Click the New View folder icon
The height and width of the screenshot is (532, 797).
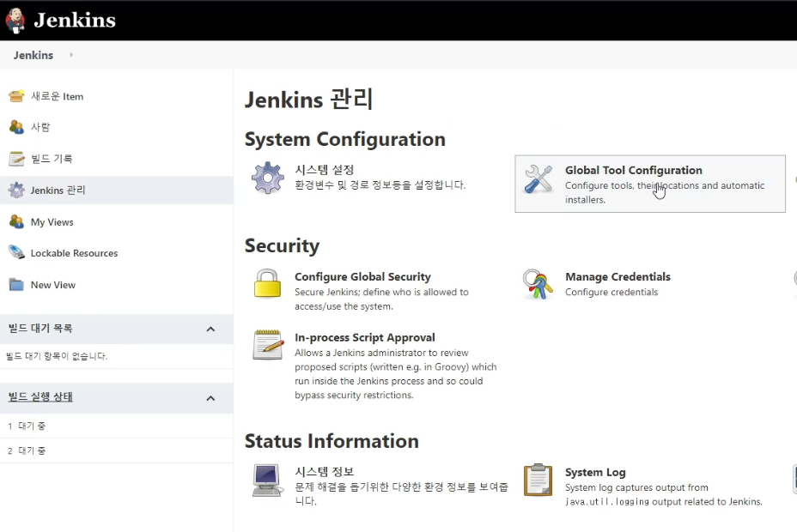pyautogui.click(x=17, y=284)
